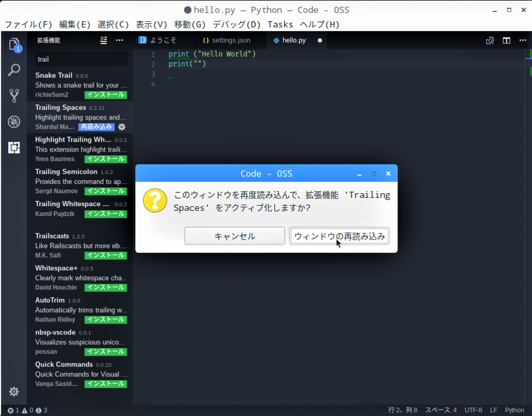Change file encoding UTF-8

pos(473,410)
